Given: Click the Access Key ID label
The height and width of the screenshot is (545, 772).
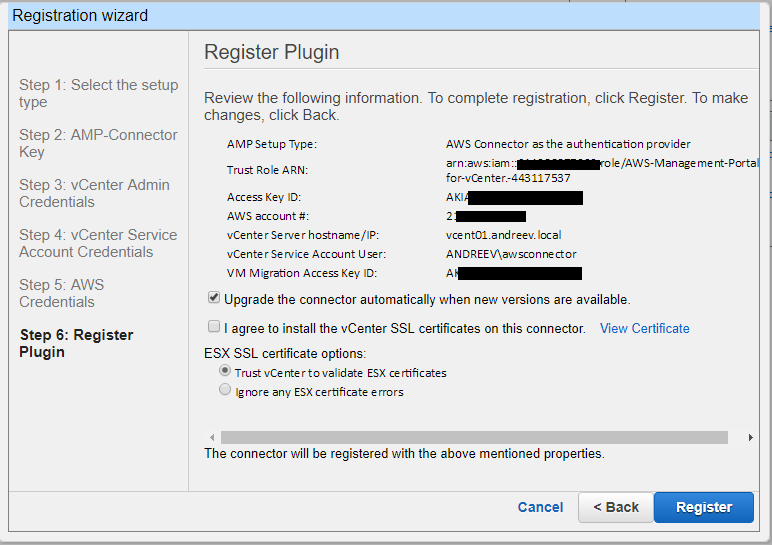Looking at the screenshot, I should 264,197.
